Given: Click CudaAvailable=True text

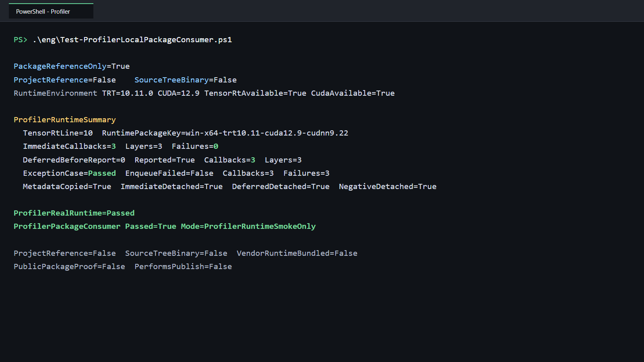Looking at the screenshot, I should (x=353, y=93).
